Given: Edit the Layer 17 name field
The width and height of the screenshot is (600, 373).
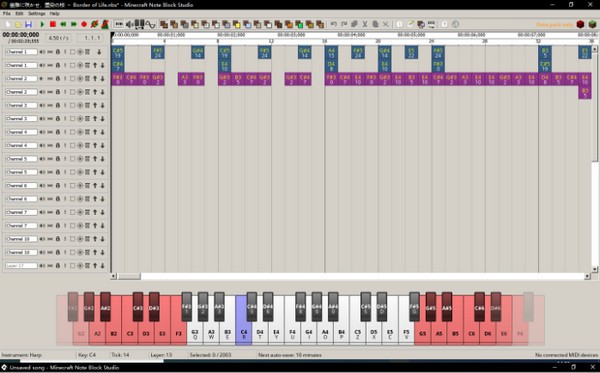Looking at the screenshot, I should (21, 265).
